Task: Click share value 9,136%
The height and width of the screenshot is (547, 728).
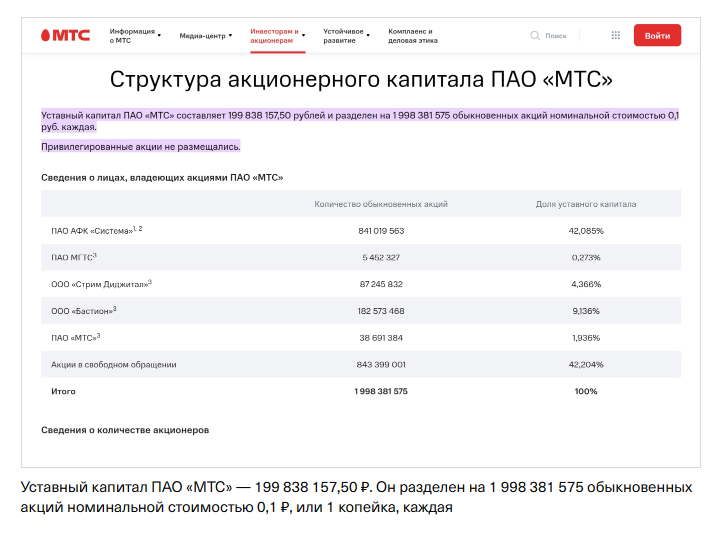Action: click(x=586, y=311)
